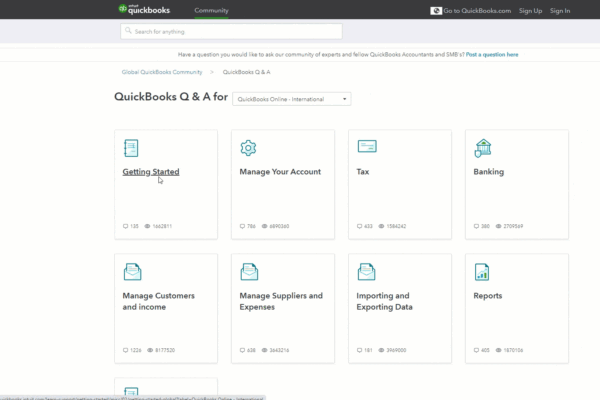Screen dimensions: 600x400
Task: Open Go to QuickBooks.com link
Action: (477, 11)
